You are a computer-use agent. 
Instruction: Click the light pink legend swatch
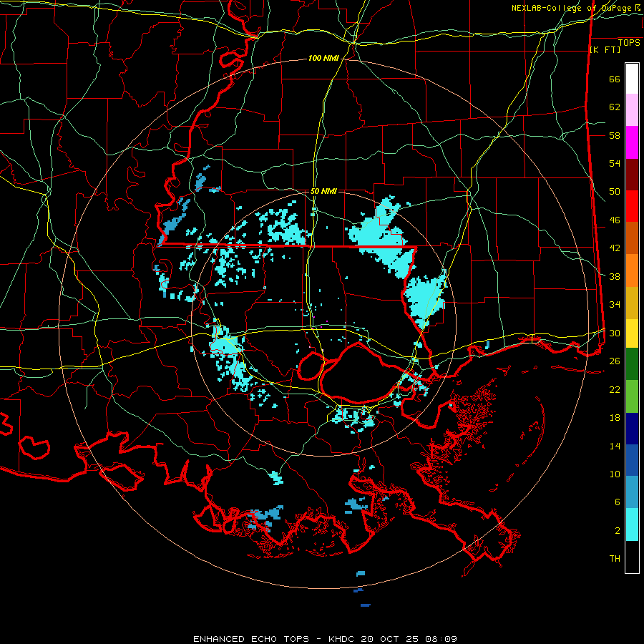tap(632, 110)
